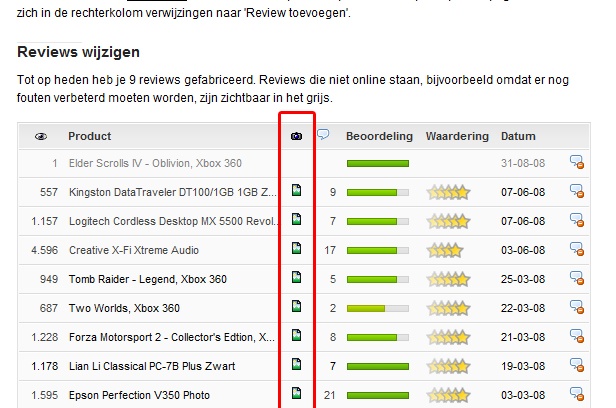Open the Two Worlds, Xbox 360 review
616x408 pixels.
click(124, 308)
